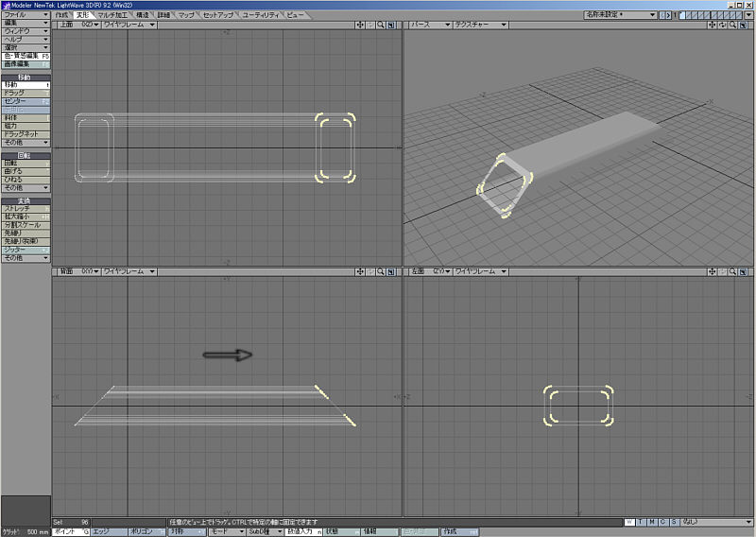Click the rotate icon in the perspective viewport
This screenshot has height=537, width=756.
(723, 25)
